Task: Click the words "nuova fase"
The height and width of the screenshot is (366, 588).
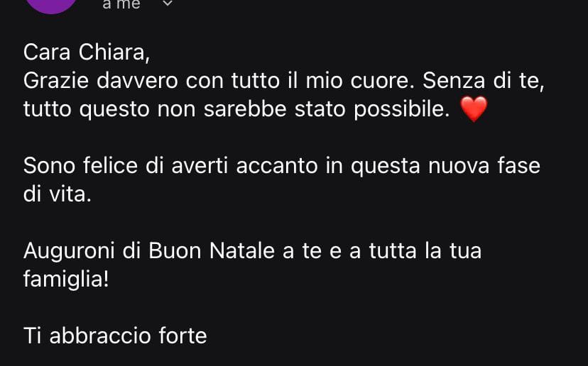Action: tap(484, 165)
